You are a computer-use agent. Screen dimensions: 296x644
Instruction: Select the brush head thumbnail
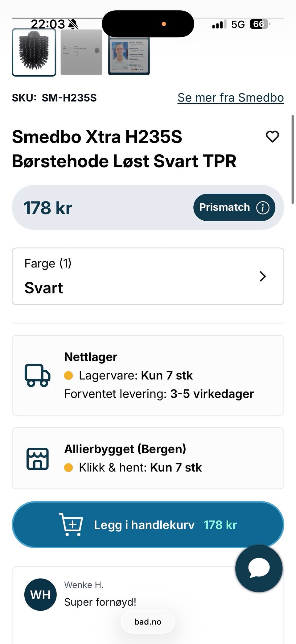tap(34, 52)
